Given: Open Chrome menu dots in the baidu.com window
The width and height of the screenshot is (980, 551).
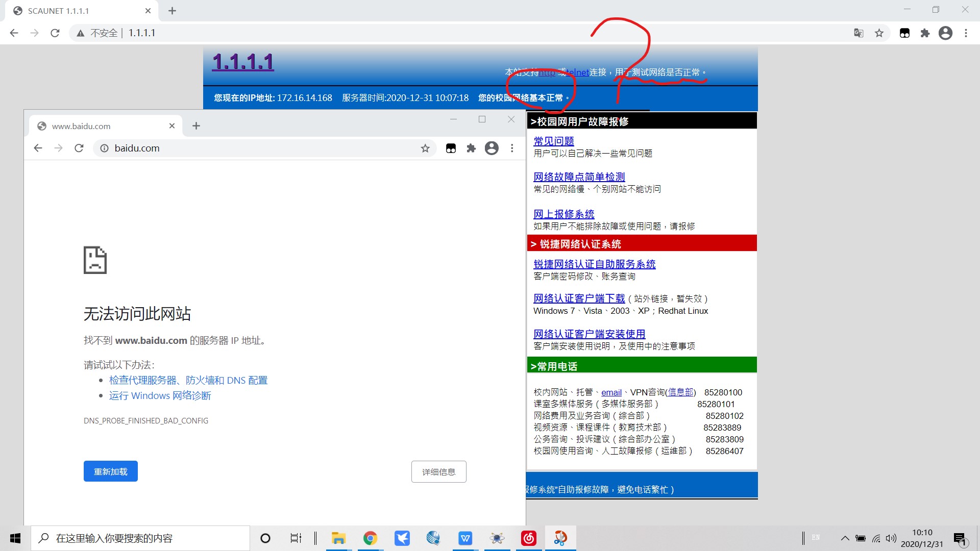Looking at the screenshot, I should (512, 148).
